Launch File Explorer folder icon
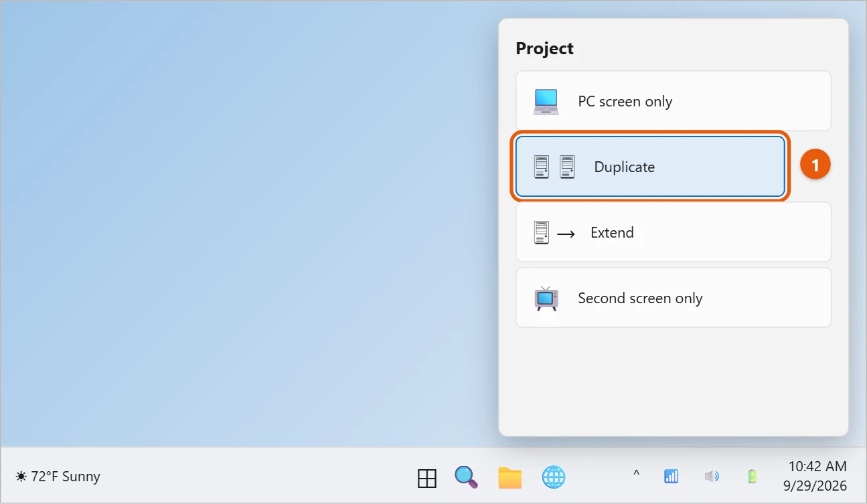Screen dimensions: 867x504 (509, 477)
